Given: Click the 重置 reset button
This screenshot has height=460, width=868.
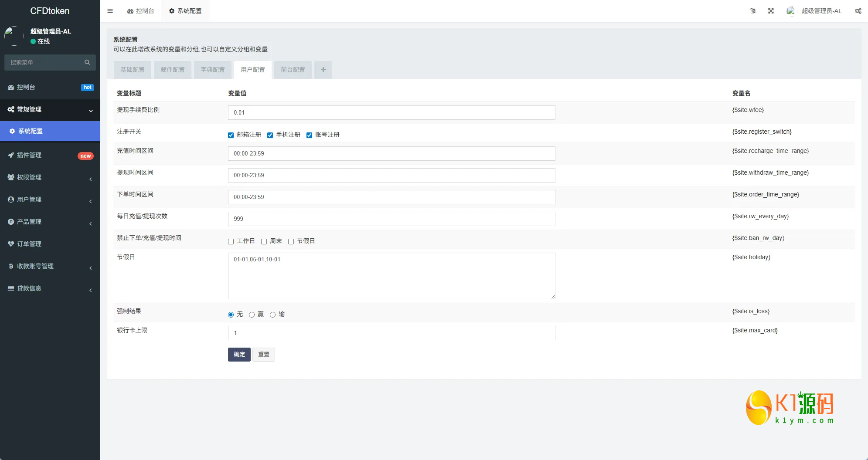Looking at the screenshot, I should point(264,355).
